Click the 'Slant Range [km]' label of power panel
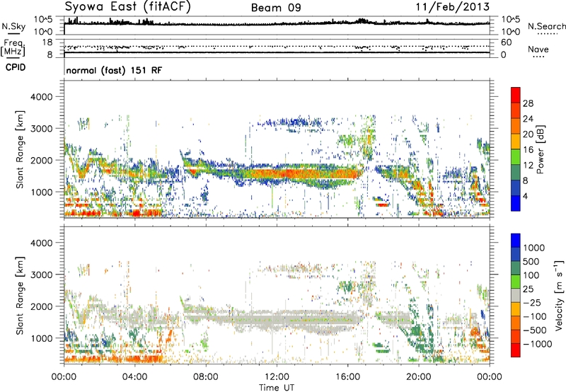This screenshot has height=392, width=566. (x=20, y=149)
